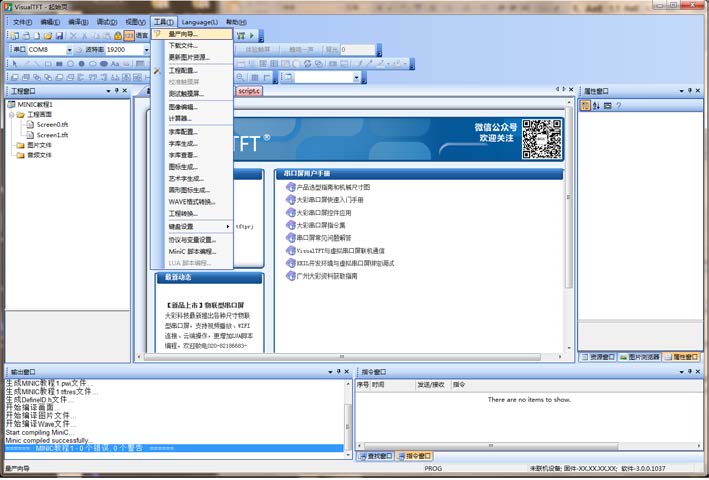The image size is (709, 480).
Task: Select the hollow rectangle drawing tool
Action: (x=48, y=64)
